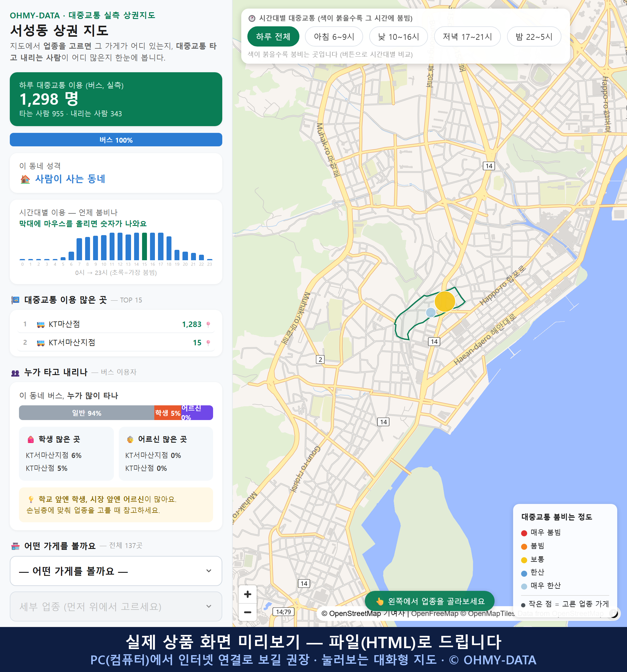Open the 세부 업종 dropdown
The image size is (627, 672).
(x=116, y=606)
